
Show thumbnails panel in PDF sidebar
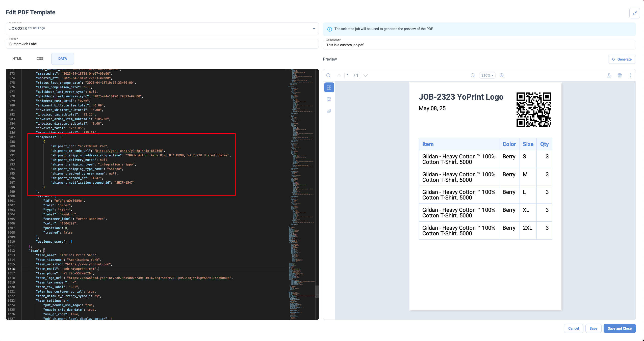click(329, 88)
